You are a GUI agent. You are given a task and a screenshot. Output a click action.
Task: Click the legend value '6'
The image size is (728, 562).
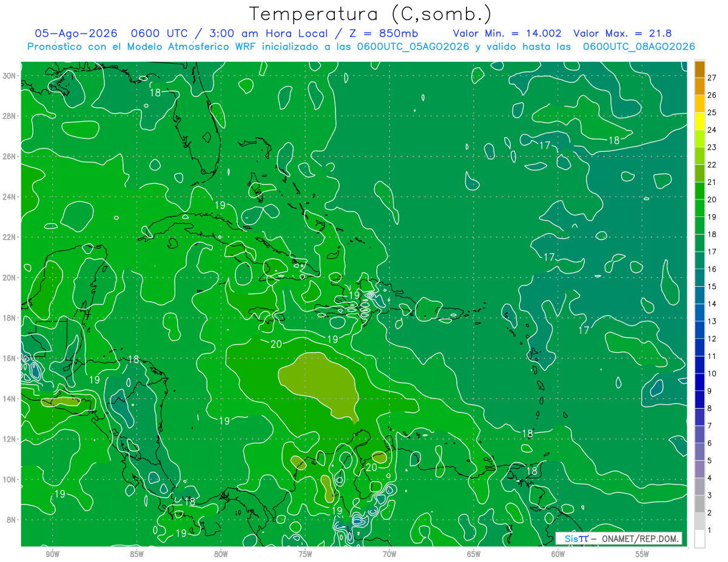pyautogui.click(x=710, y=443)
